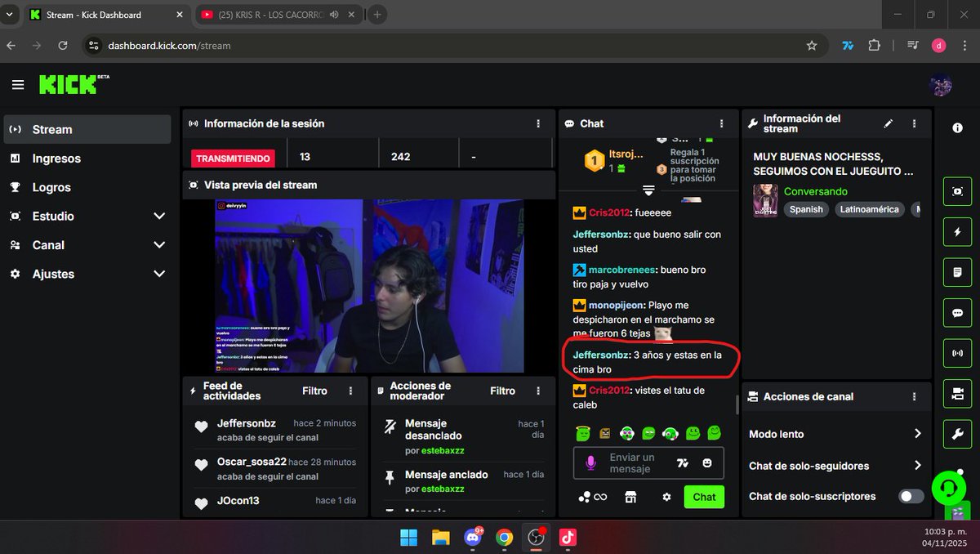
Task: Click the info icon in right sidebar
Action: point(957,128)
